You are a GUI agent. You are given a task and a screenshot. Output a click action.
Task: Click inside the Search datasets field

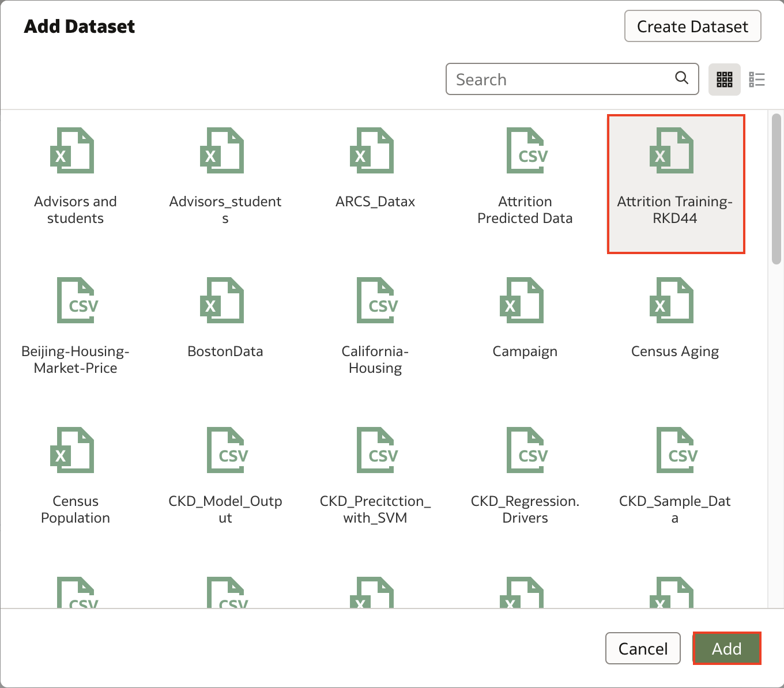tap(562, 80)
